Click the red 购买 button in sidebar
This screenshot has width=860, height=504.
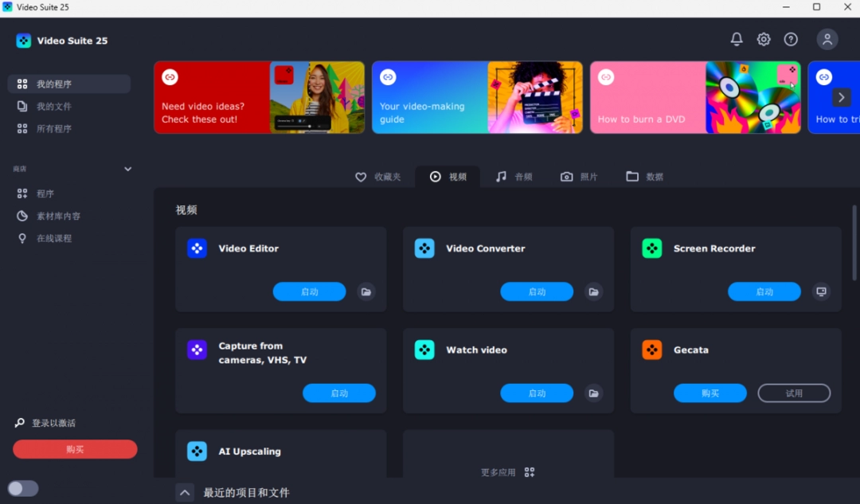[75, 449]
